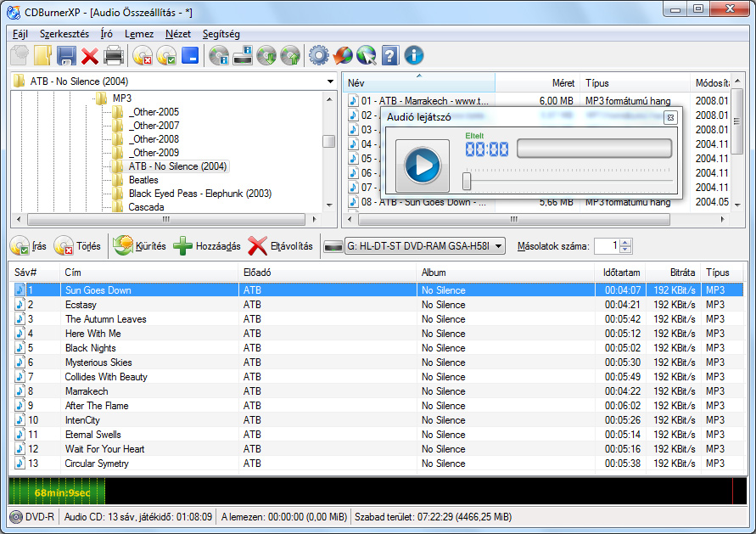
Task: Select the Beatles folder in tree
Action: tap(143, 180)
